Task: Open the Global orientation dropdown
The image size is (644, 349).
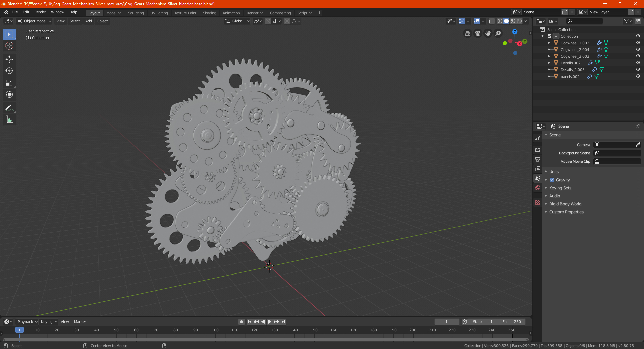Action: coord(237,21)
